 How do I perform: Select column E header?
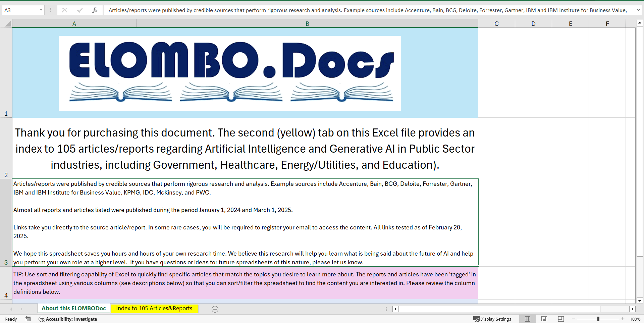(x=570, y=23)
